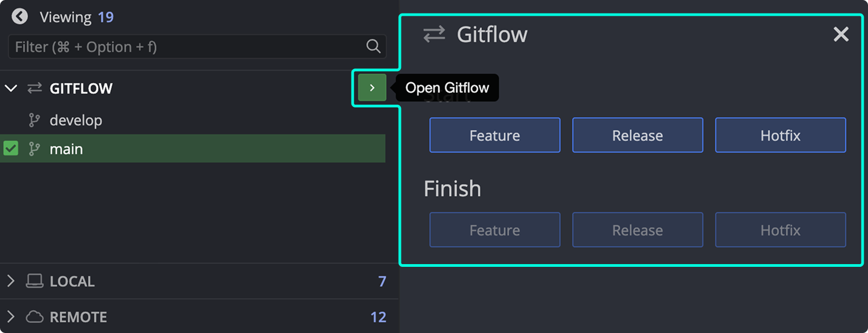Click the search magnifier in the filter bar
The image size is (868, 333).
(373, 47)
